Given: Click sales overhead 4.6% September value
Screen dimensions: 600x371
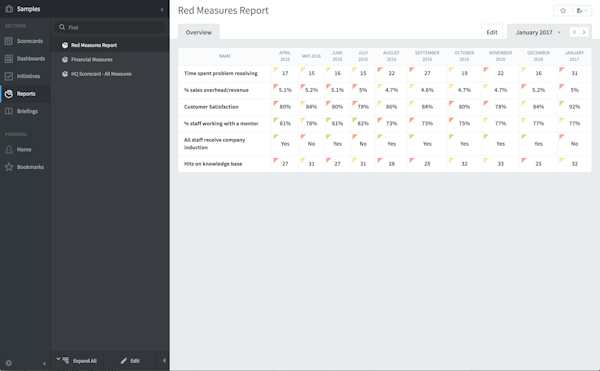Looking at the screenshot, I should pyautogui.click(x=427, y=90).
